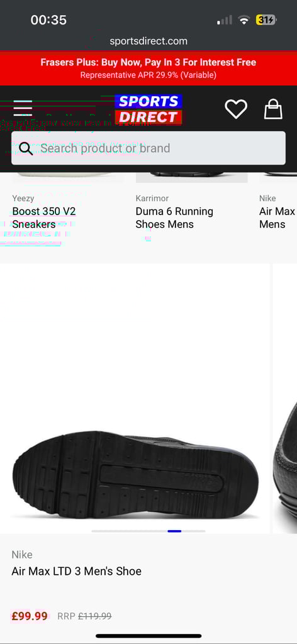Tap the Wi-Fi status icon
Screen dimensions: 297x644
244,19
